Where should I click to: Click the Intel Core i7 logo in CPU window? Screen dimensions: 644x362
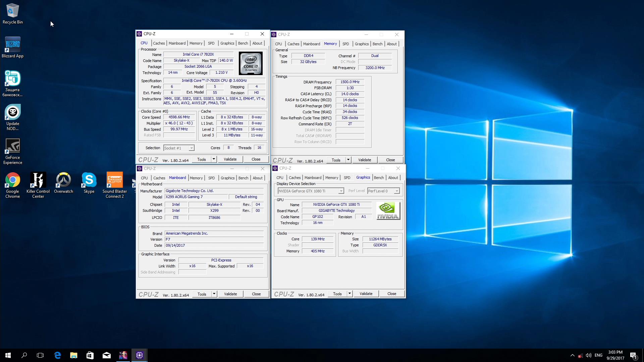click(251, 63)
